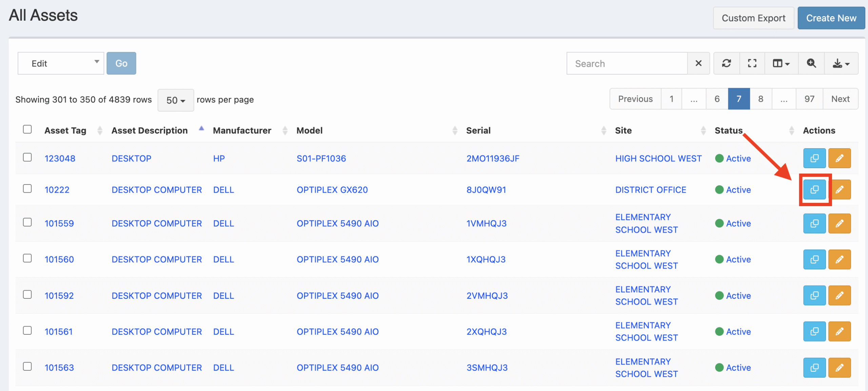The image size is (868, 391).
Task: Clone asset 101559 with copy icon
Action: 814,223
